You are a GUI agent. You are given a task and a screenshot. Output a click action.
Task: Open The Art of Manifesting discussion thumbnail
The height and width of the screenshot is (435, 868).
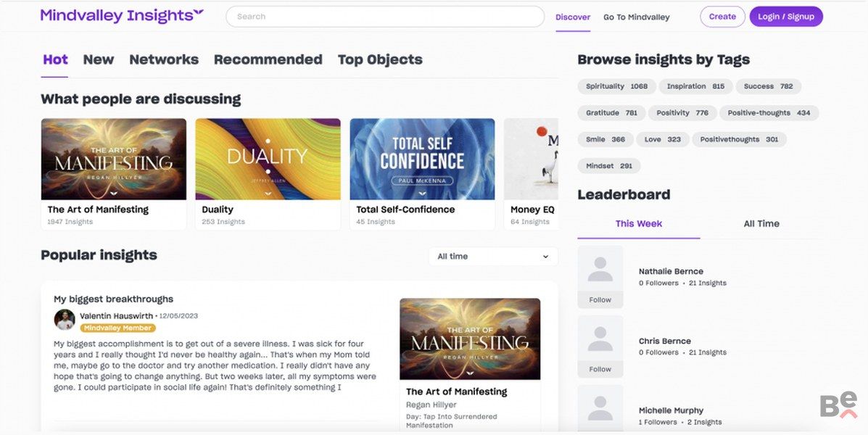pos(113,159)
